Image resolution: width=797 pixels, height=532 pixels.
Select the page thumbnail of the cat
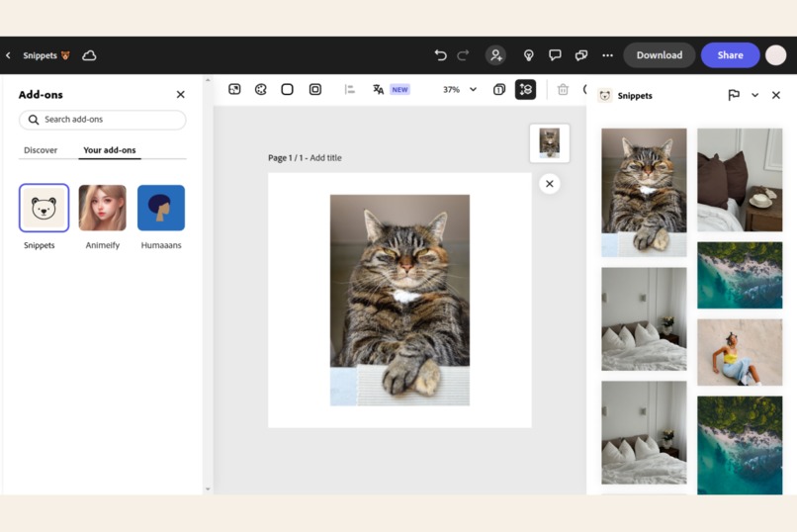[550, 142]
